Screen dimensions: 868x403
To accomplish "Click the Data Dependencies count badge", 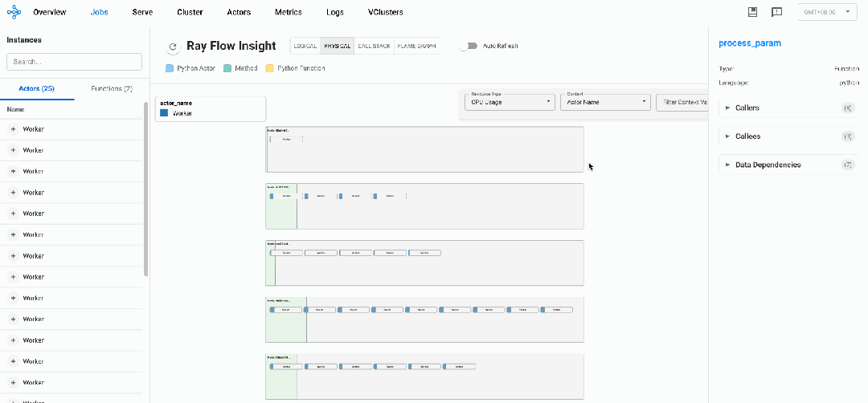I will tap(847, 165).
